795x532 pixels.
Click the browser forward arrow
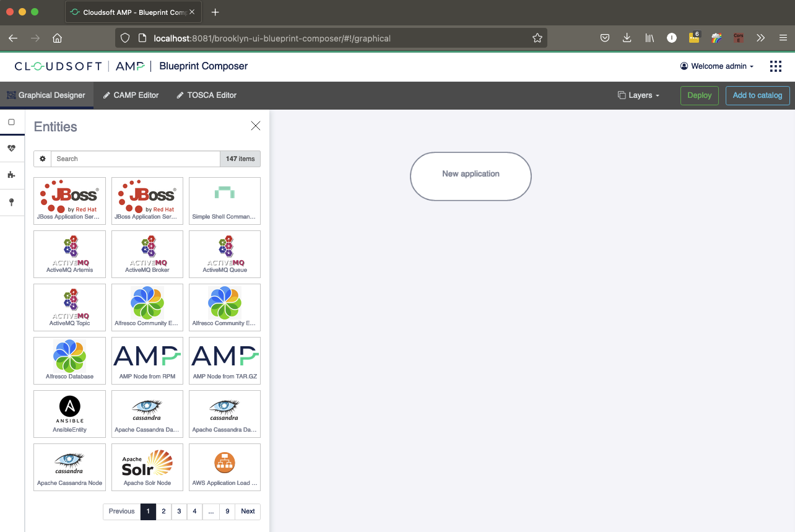point(35,38)
